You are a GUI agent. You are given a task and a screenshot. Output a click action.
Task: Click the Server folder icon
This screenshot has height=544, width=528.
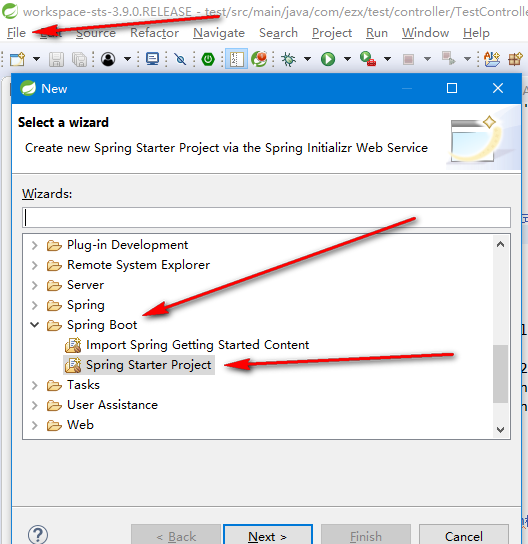[54, 286]
